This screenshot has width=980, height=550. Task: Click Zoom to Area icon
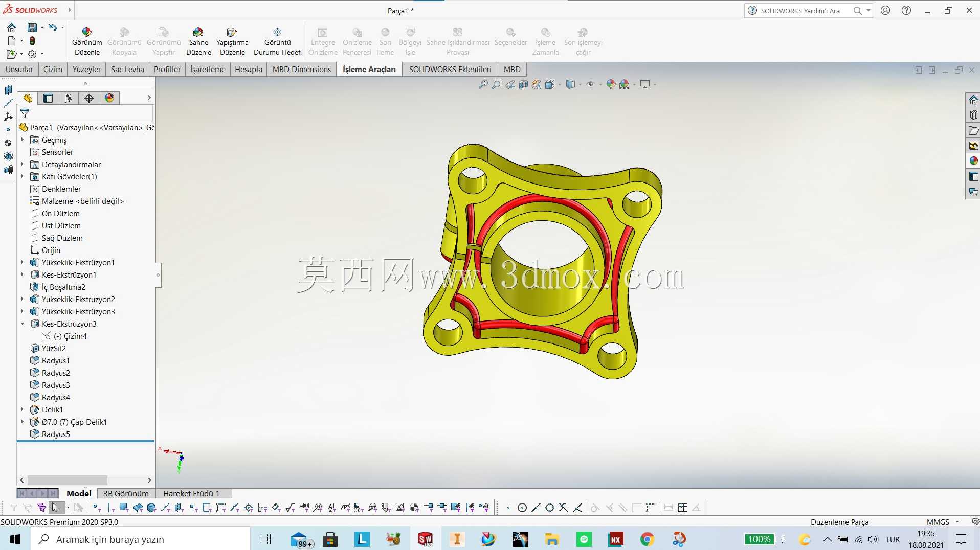[x=497, y=84]
